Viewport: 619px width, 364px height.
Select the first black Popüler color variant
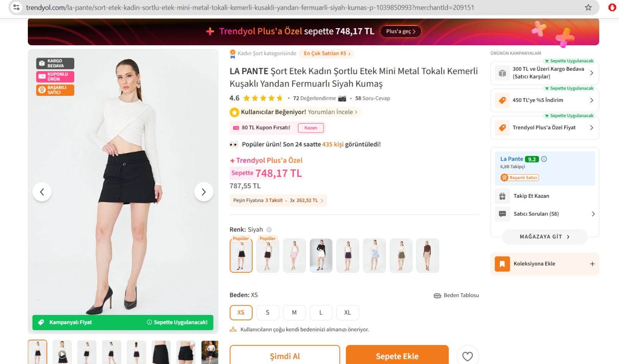pyautogui.click(x=241, y=255)
